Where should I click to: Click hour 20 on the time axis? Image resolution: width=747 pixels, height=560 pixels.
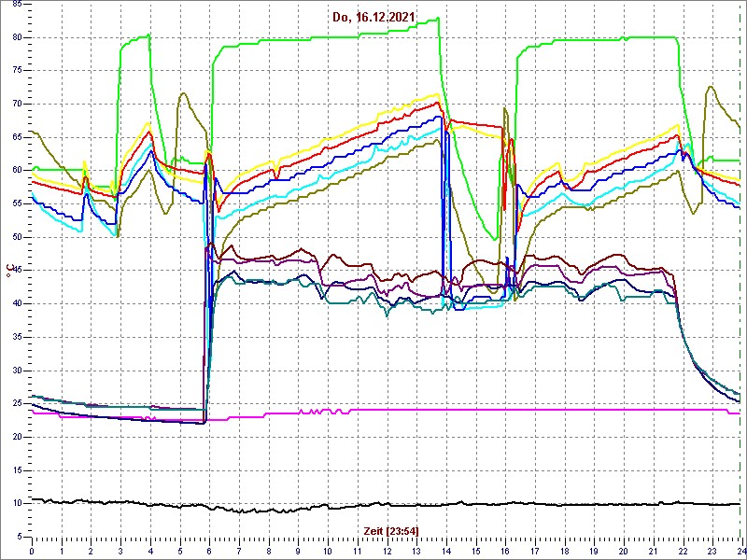[623, 552]
